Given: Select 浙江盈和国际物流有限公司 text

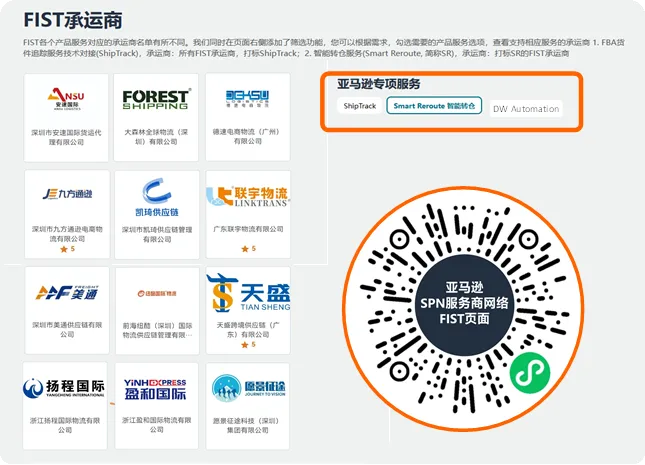Looking at the screenshot, I should point(156,425).
